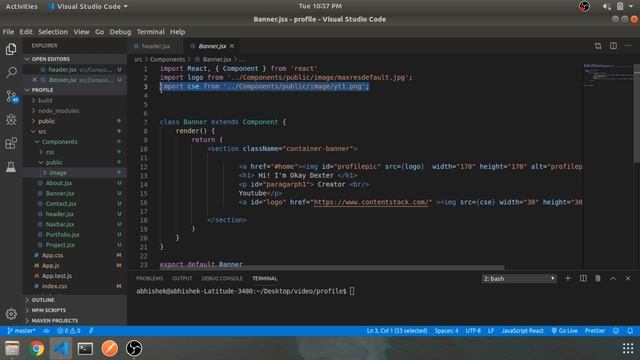Click the master branch status item

click(21, 331)
